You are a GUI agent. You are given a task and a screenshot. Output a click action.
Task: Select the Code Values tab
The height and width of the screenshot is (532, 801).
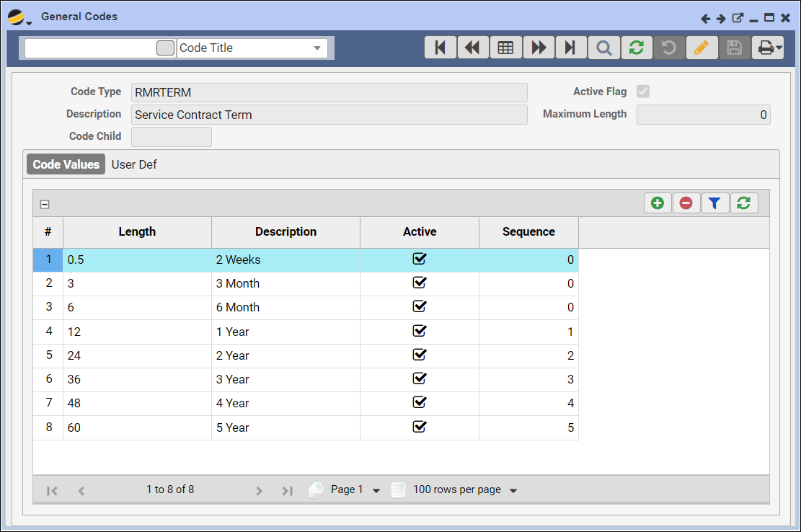pyautogui.click(x=66, y=164)
